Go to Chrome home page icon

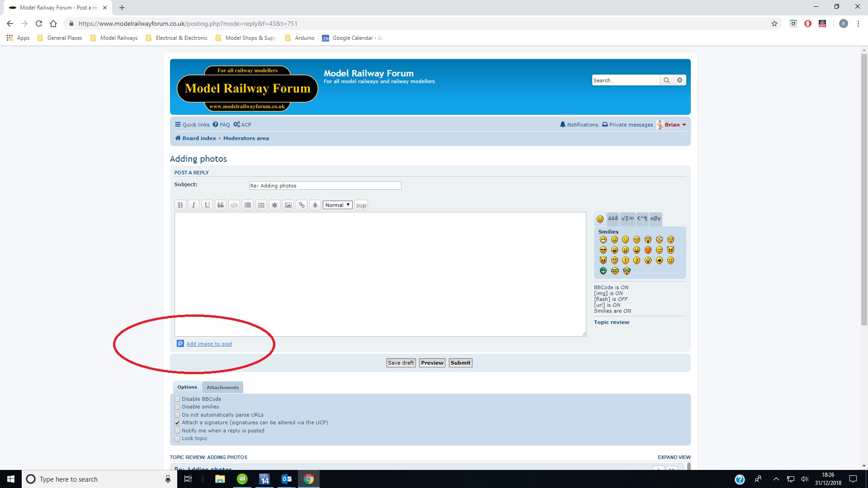tap(53, 23)
